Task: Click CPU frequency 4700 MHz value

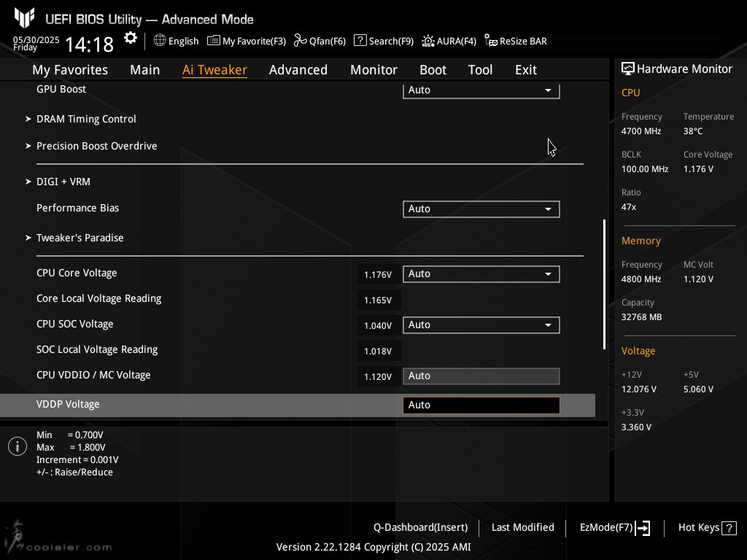Action: tap(641, 131)
